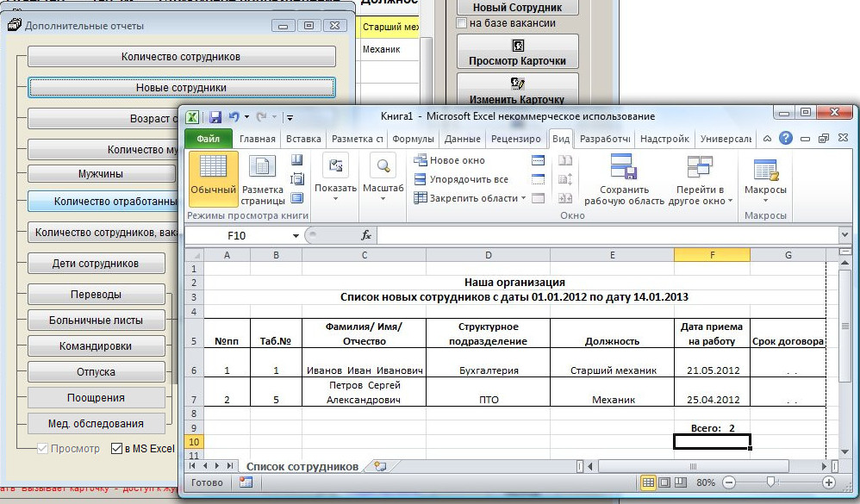Open Перейти в другое окно dropdown
The height and width of the screenshot is (504, 860).
pos(701,180)
